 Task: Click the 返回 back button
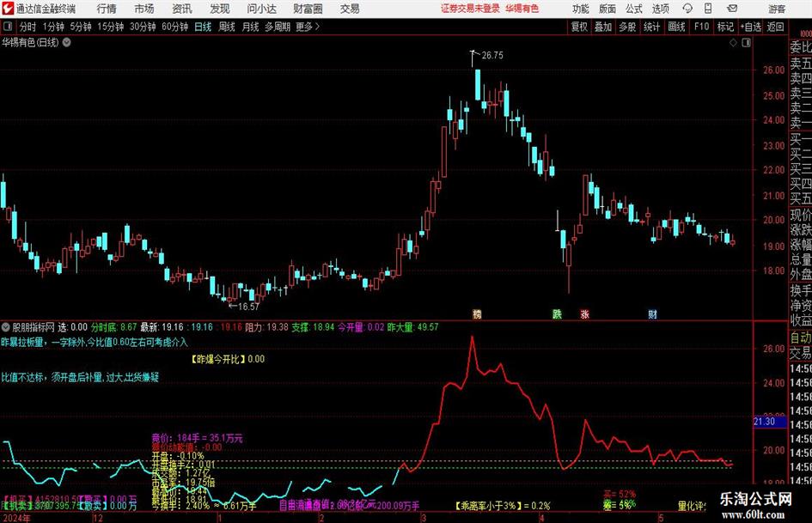[x=775, y=27]
